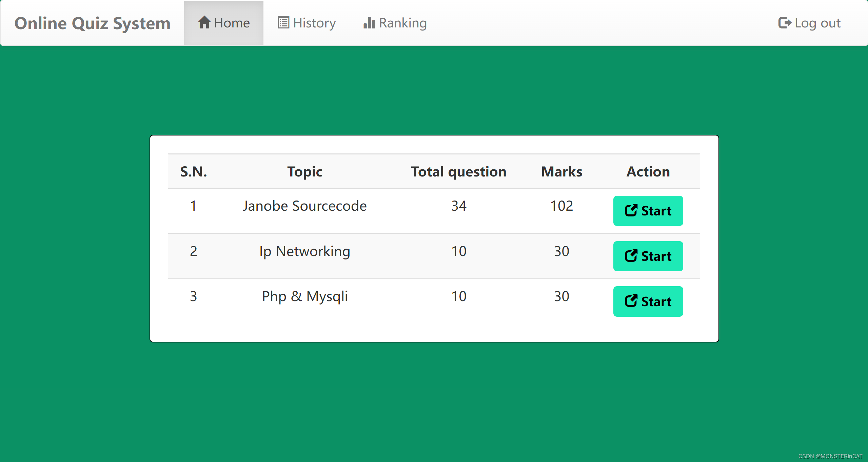Select the S.N. column header
Viewport: 868px width, 462px height.
[x=193, y=172]
